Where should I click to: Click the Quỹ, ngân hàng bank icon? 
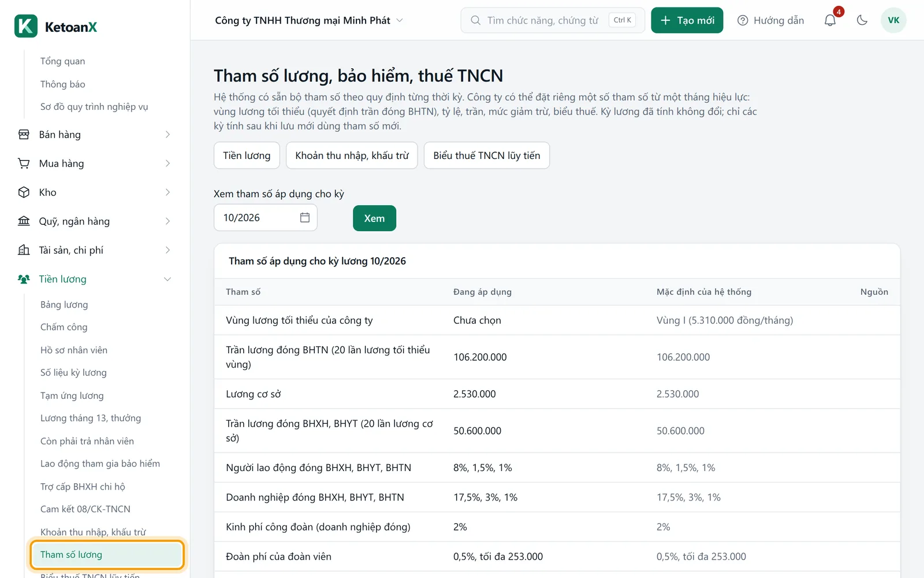point(24,221)
